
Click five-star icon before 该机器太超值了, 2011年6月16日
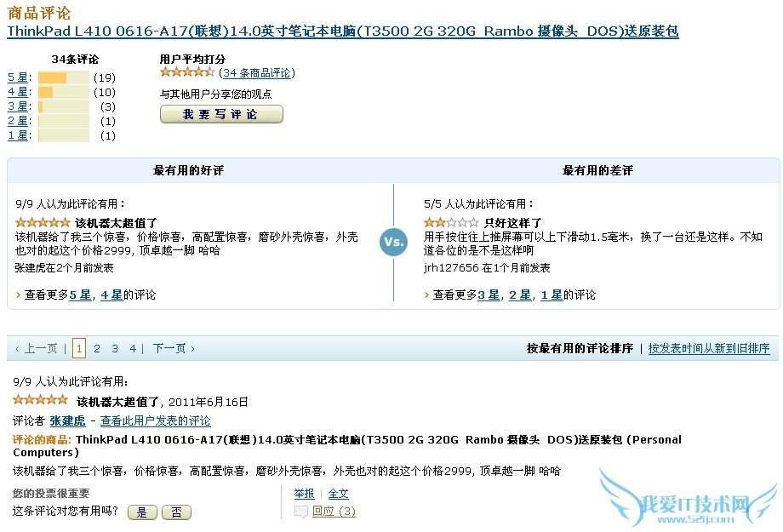coord(40,399)
